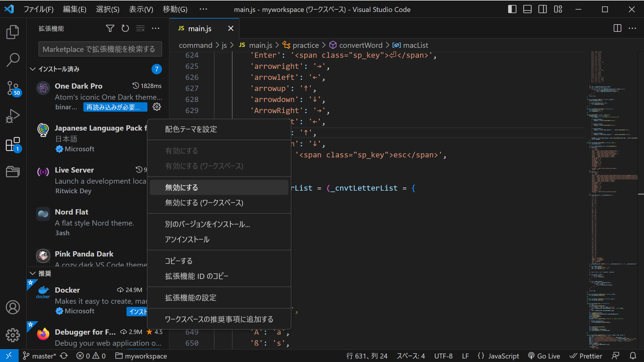The height and width of the screenshot is (362, 644).
Task: Change encoding UTF-8 in status bar
Action: click(443, 356)
